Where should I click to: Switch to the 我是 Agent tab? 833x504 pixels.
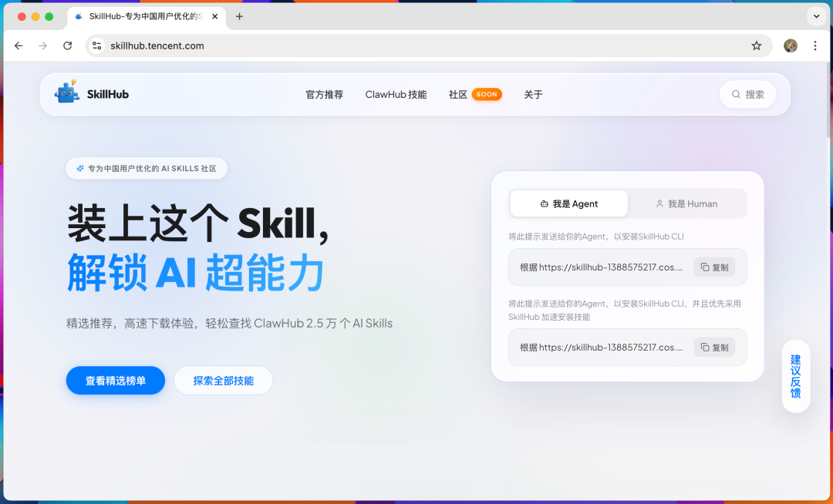(x=568, y=203)
